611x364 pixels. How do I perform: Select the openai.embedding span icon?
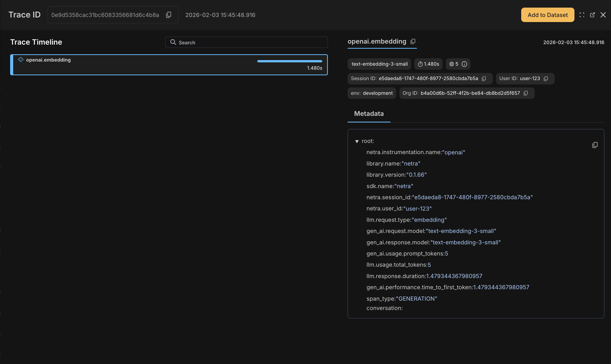[x=21, y=60]
